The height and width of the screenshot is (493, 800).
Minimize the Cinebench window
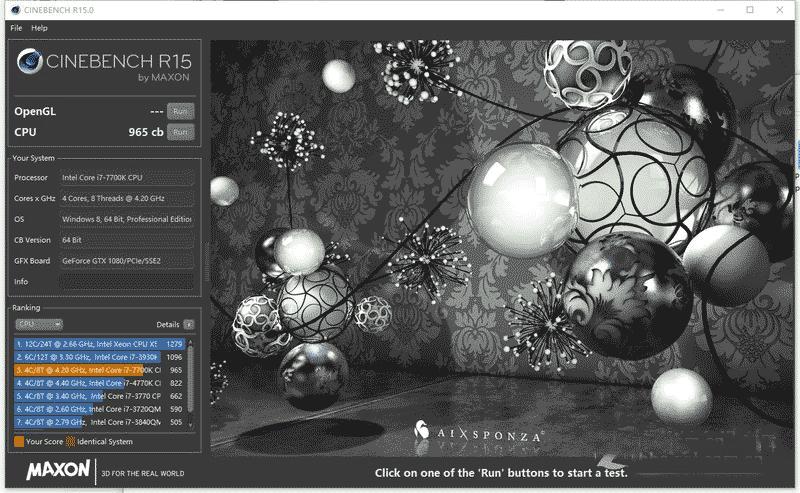[x=720, y=10]
